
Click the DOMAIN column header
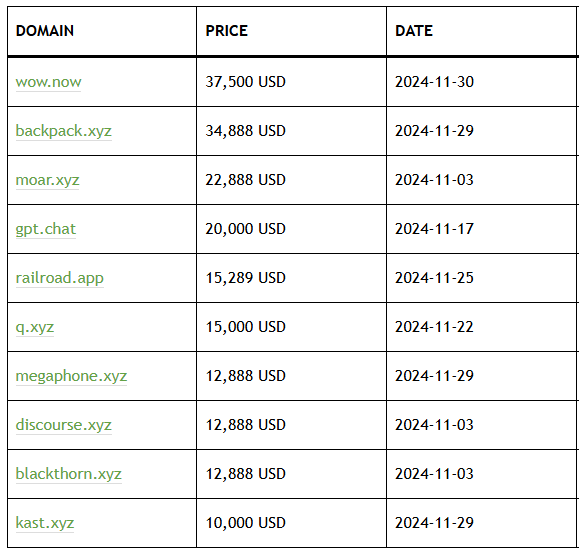coord(45,31)
